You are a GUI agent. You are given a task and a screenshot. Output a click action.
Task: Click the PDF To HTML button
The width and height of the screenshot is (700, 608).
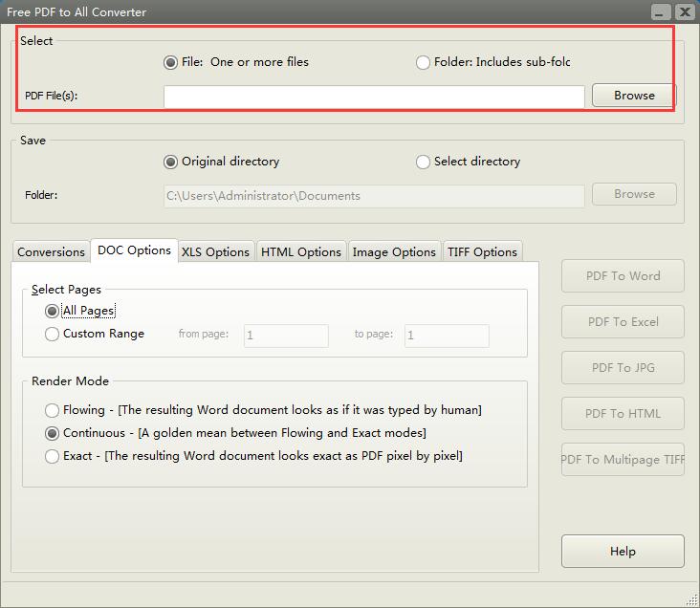click(623, 414)
